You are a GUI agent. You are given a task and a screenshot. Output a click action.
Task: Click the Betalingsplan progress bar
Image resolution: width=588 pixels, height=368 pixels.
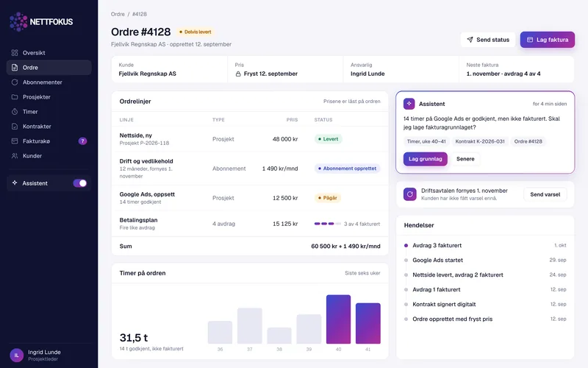(327, 224)
